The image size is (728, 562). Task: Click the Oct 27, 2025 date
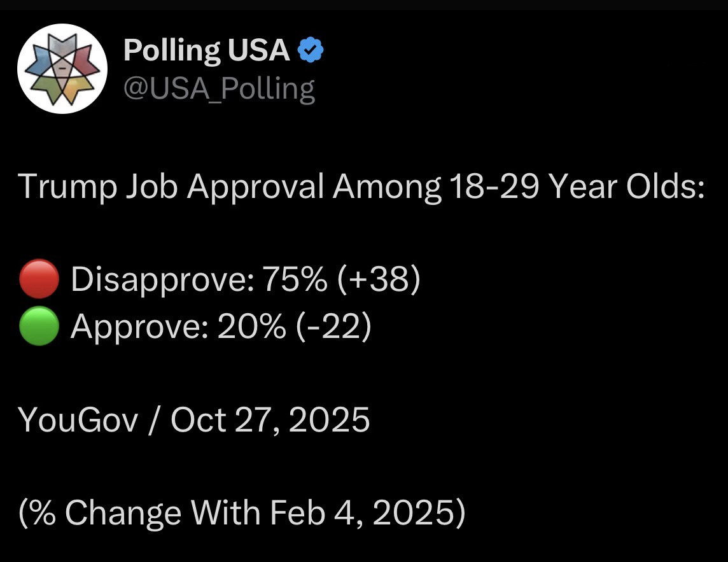click(270, 420)
